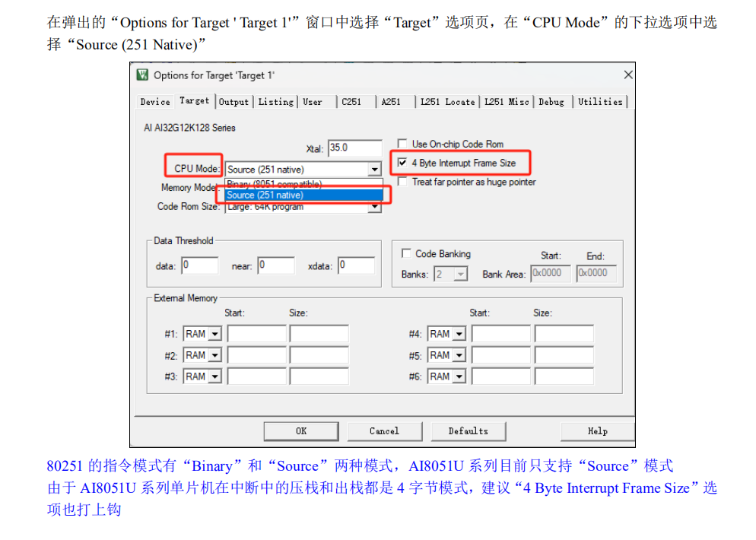Open the CPU Mode dropdown arrow

(x=375, y=170)
